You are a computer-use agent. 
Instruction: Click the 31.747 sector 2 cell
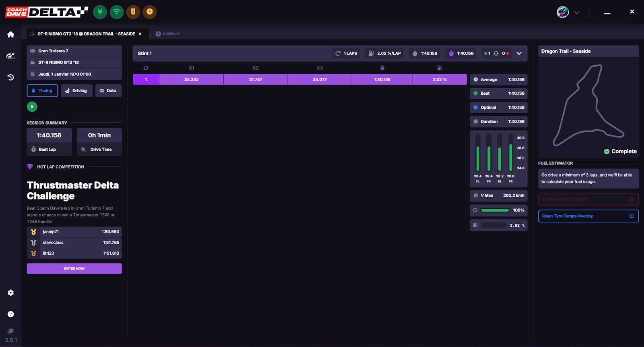tap(256, 79)
